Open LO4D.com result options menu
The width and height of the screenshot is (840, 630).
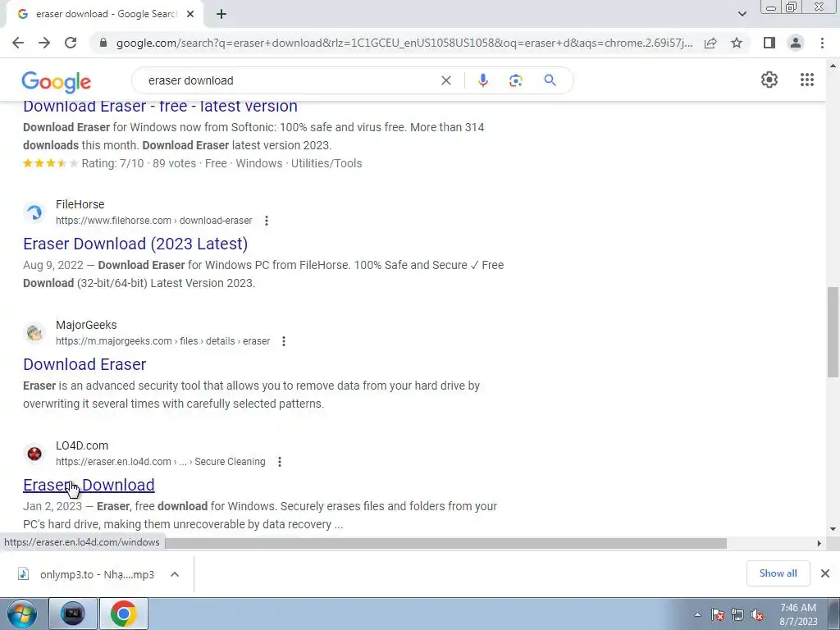(279, 462)
